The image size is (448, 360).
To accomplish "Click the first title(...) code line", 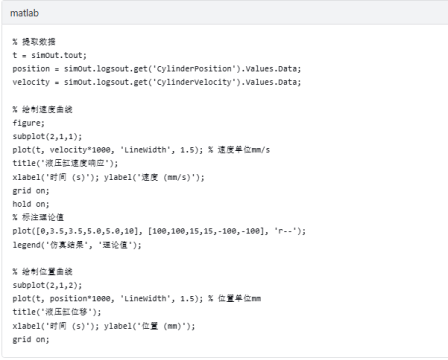I will [65, 163].
